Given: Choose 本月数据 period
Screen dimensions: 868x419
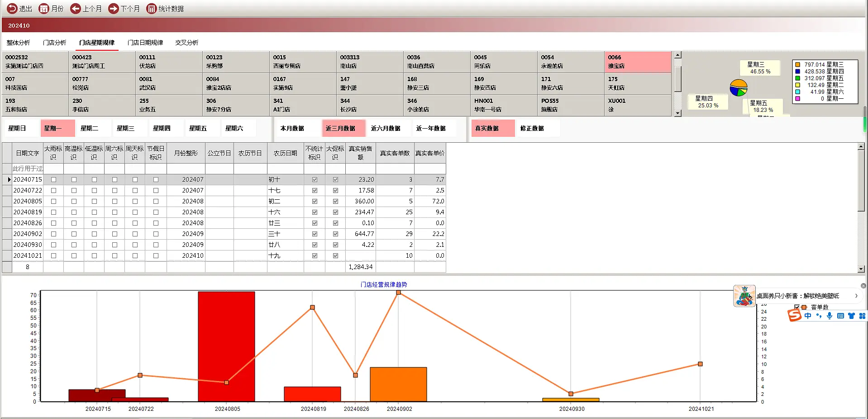Looking at the screenshot, I should tap(298, 128).
